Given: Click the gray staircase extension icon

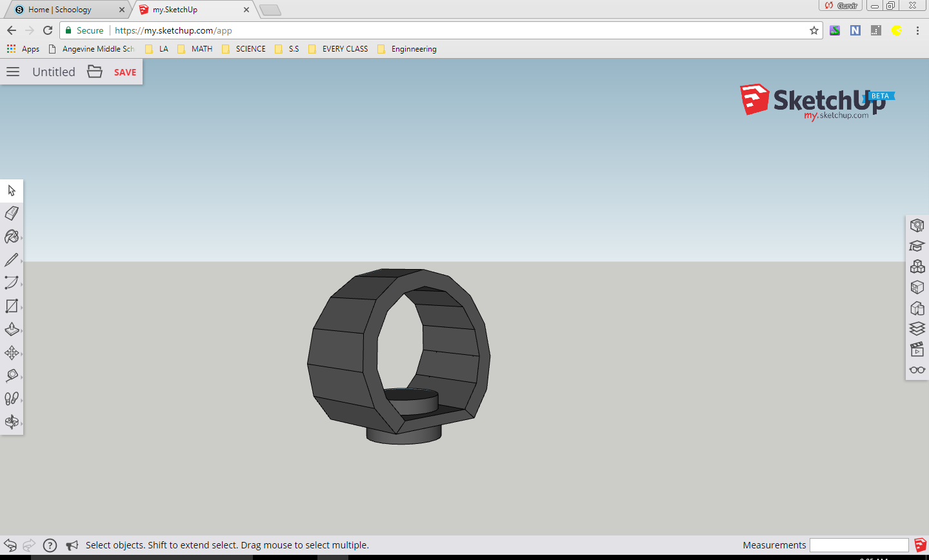Looking at the screenshot, I should (x=876, y=30).
